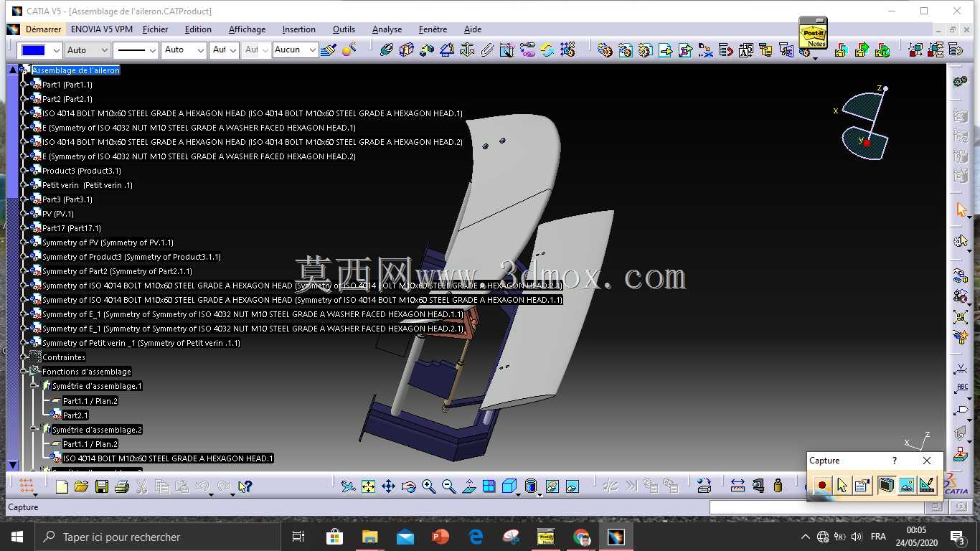Toggle hide/show icon in bottom toolbar
The height and width of the screenshot is (551, 980).
tap(552, 486)
